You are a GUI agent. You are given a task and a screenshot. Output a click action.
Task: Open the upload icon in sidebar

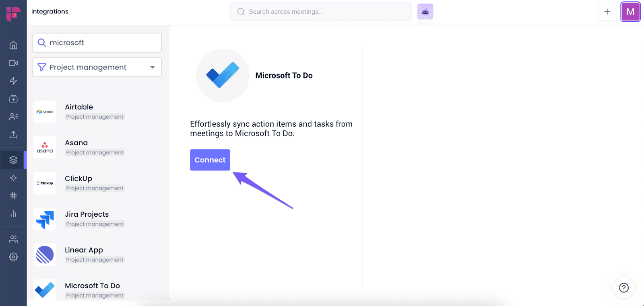tap(13, 134)
